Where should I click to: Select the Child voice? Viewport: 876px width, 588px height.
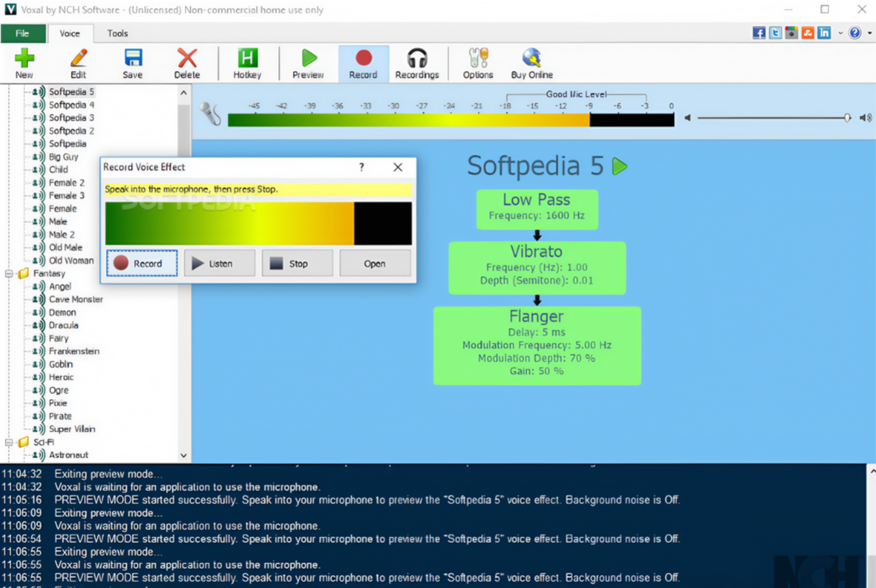(x=59, y=169)
